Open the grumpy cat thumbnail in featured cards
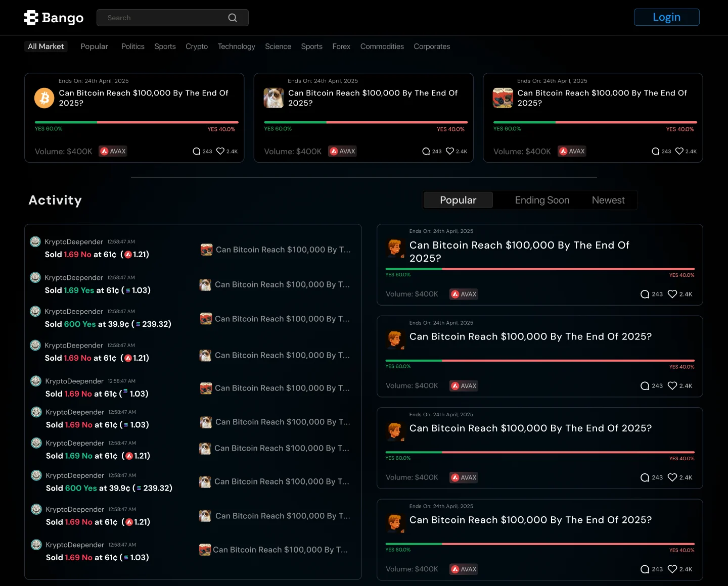The height and width of the screenshot is (586, 728). (x=274, y=98)
